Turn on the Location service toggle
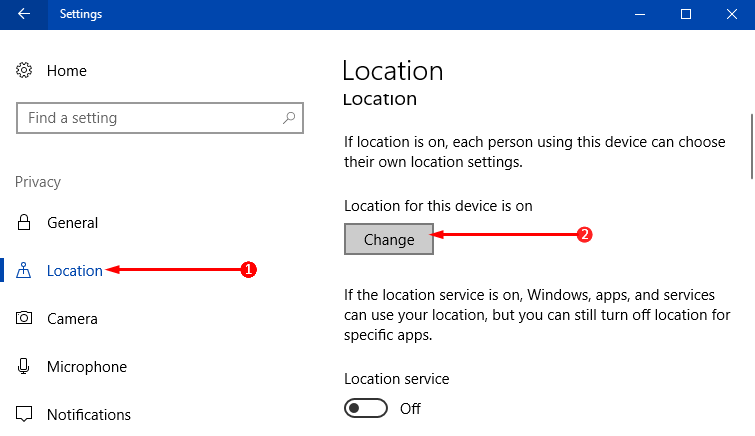 point(366,408)
